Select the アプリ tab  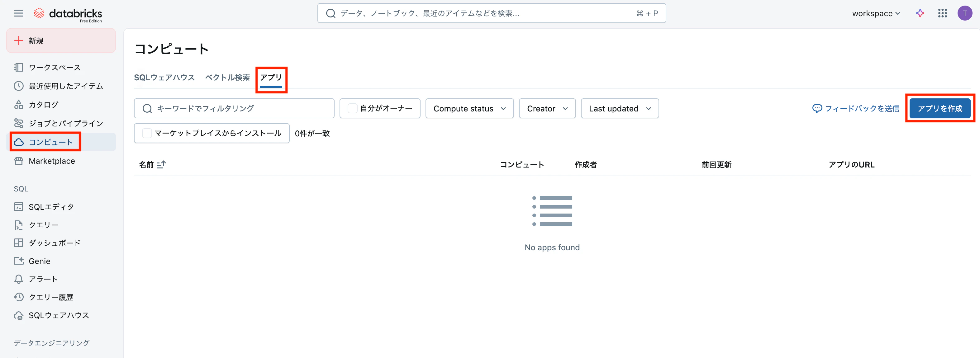271,78
